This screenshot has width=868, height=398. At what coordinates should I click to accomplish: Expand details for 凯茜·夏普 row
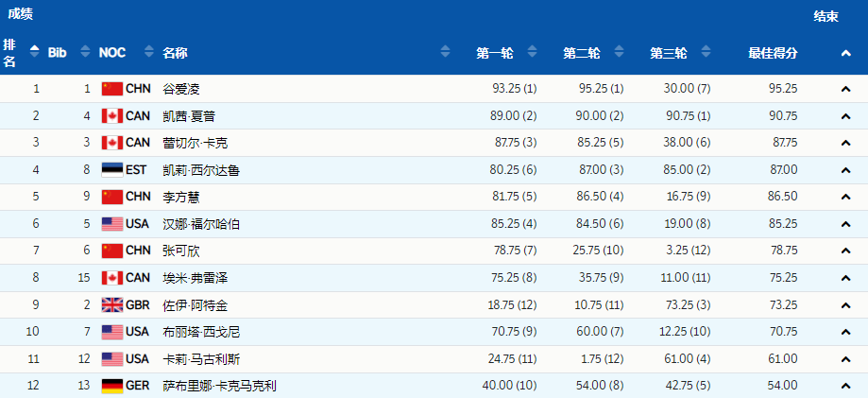(x=845, y=116)
